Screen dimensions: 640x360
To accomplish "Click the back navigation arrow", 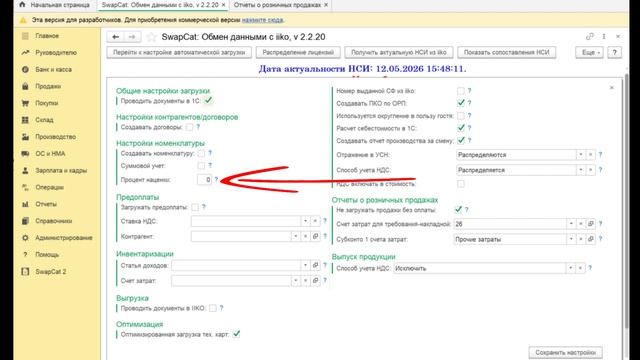I will click(x=116, y=37).
